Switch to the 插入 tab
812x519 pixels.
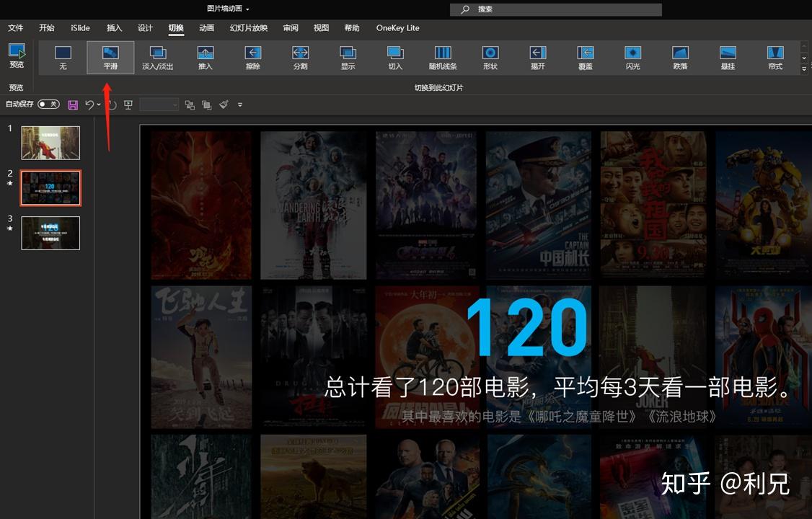pos(114,28)
